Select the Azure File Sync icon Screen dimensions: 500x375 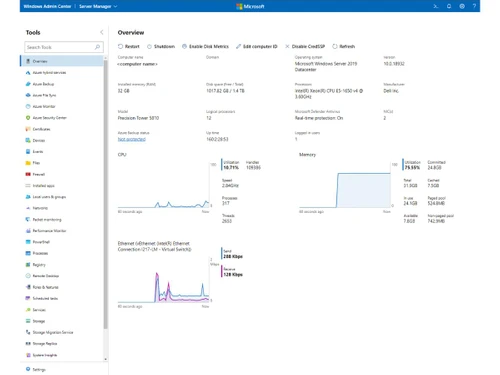(28, 95)
